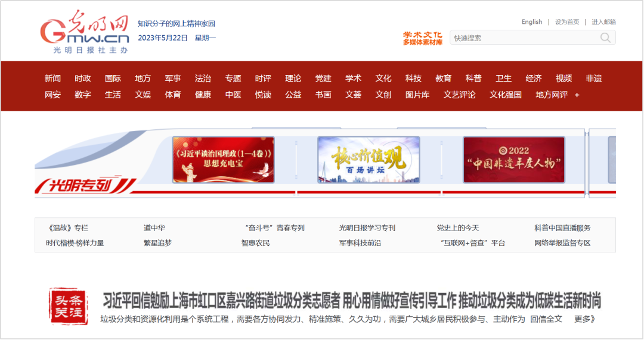
Task: Click the 科普中国直播服务 link
Action: point(562,227)
